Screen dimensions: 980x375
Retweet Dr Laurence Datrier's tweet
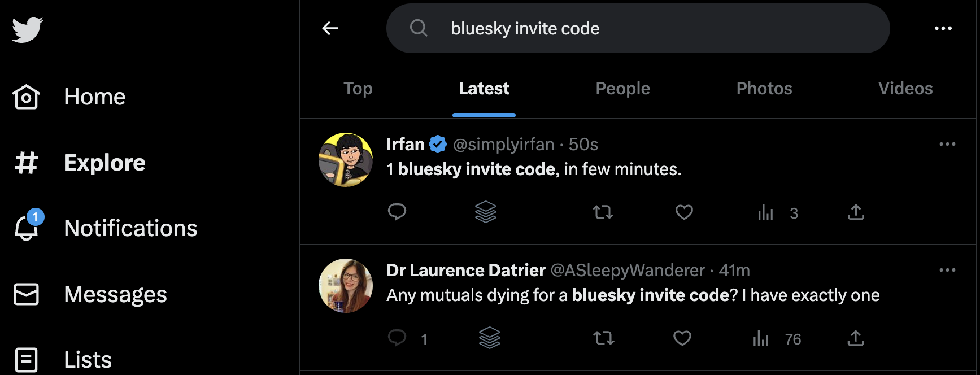(603, 338)
